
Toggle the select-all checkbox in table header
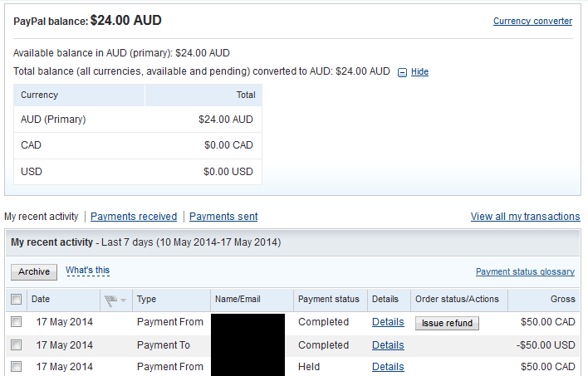(16, 299)
